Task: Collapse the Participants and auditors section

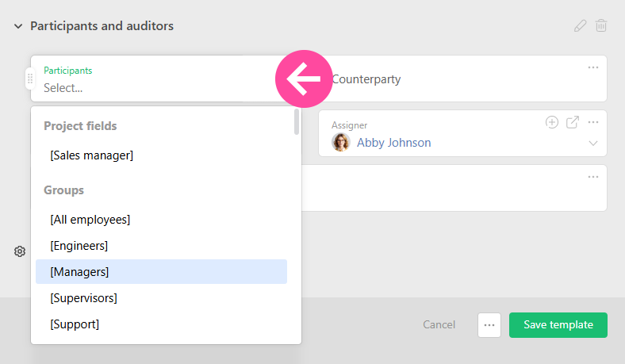Action: pos(18,26)
